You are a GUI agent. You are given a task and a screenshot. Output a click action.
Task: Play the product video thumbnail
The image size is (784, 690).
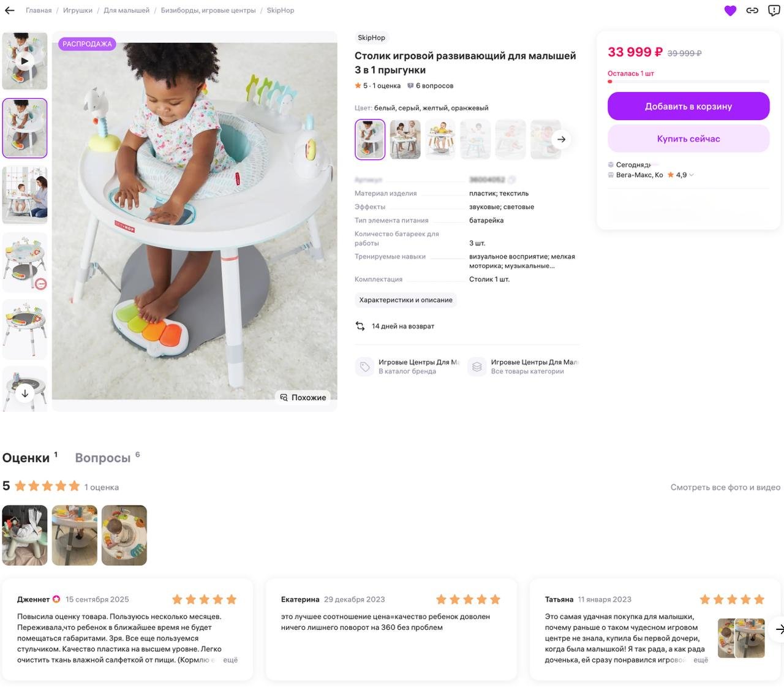click(24, 61)
